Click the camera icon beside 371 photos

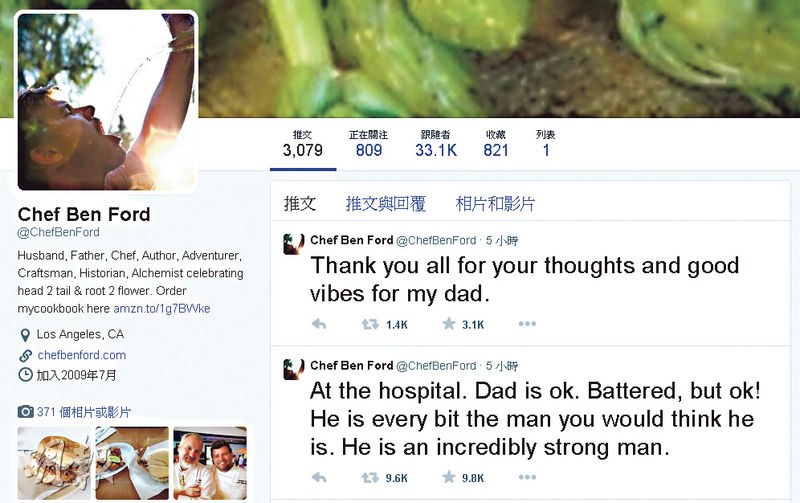click(26, 412)
